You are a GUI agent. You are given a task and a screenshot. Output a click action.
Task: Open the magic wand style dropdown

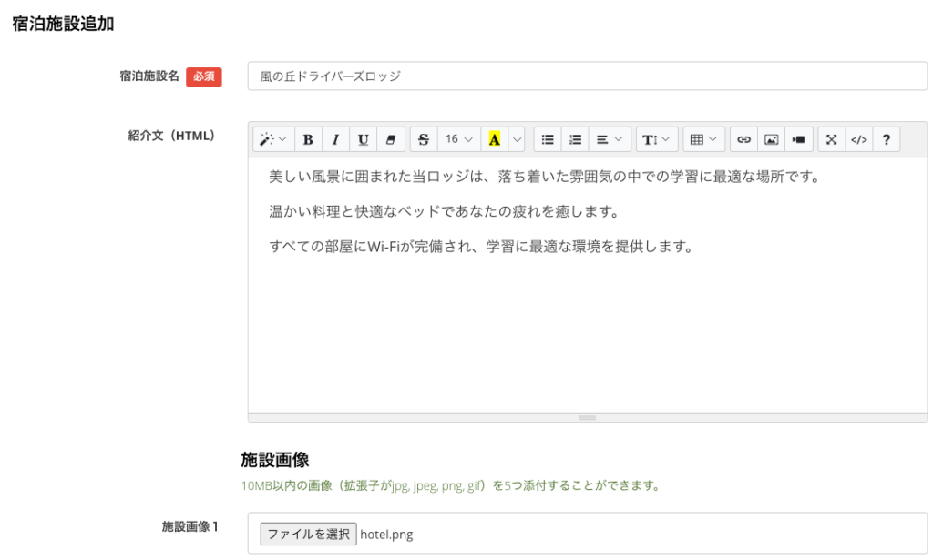[x=272, y=139]
